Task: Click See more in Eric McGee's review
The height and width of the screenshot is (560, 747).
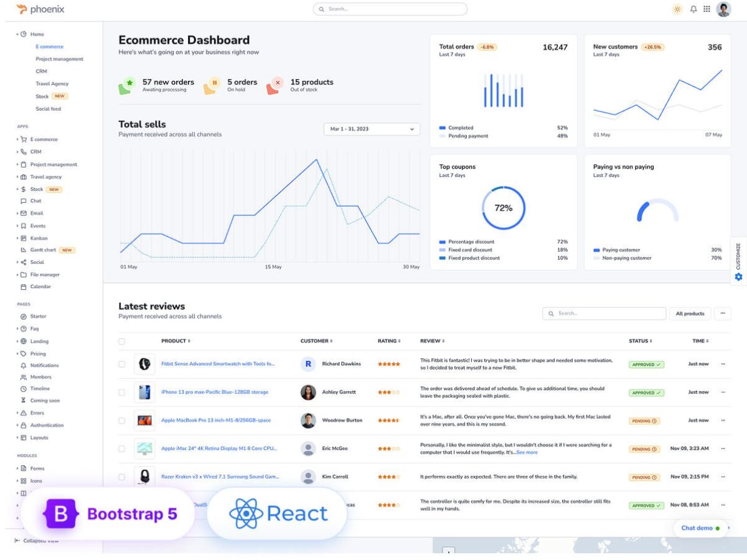Action: (527, 452)
